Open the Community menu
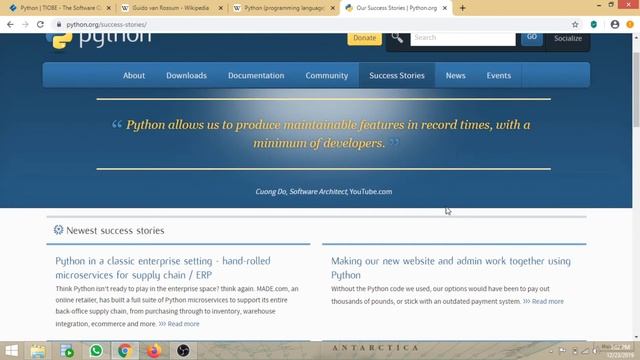Image resolution: width=640 pixels, height=360 pixels. [327, 76]
